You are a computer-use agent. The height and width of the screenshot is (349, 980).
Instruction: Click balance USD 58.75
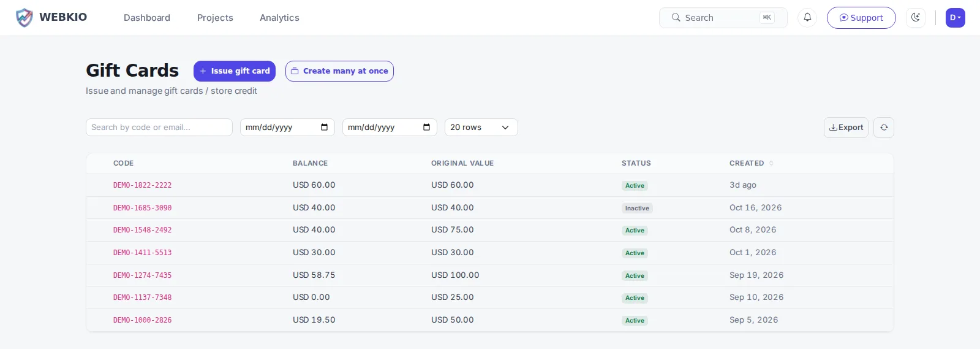click(x=314, y=275)
